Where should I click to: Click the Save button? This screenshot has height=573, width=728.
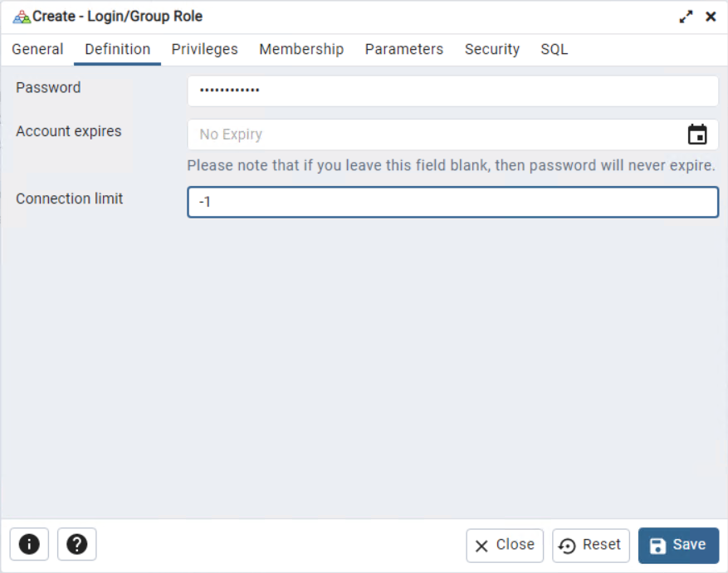click(x=678, y=546)
